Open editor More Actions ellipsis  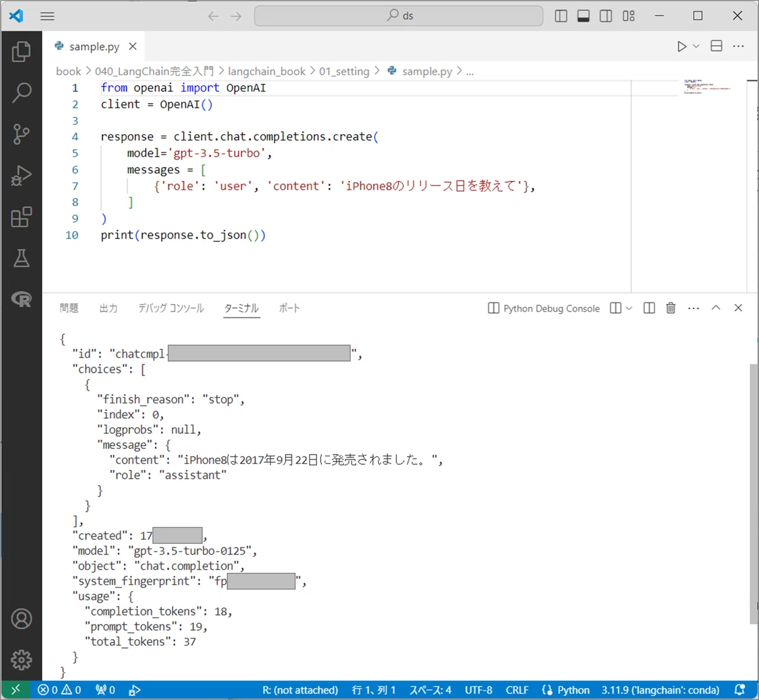(738, 46)
